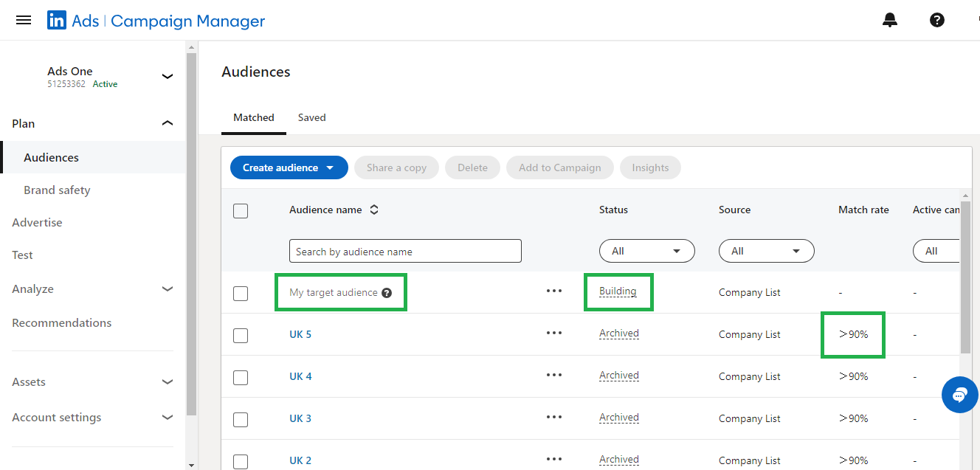Check the box for UK 5
Image resolution: width=980 pixels, height=470 pixels.
pyautogui.click(x=241, y=336)
